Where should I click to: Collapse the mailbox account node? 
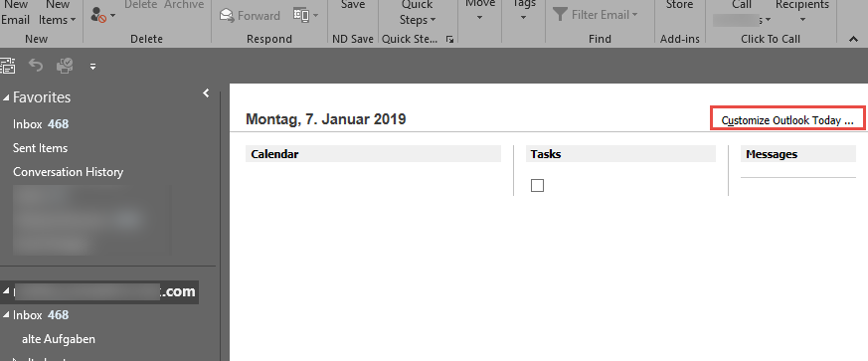(x=6, y=291)
